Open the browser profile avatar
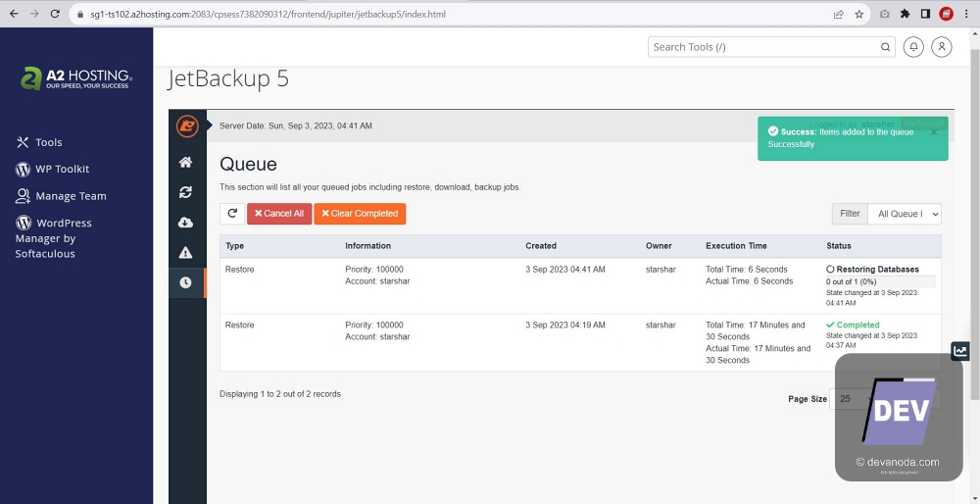Image resolution: width=980 pixels, height=504 pixels. click(x=947, y=14)
